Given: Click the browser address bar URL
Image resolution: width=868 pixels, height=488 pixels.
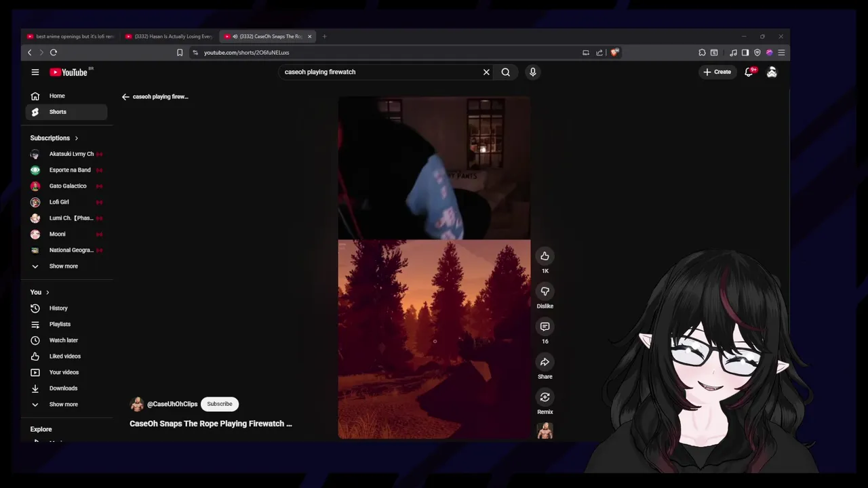Looking at the screenshot, I should pos(247,52).
